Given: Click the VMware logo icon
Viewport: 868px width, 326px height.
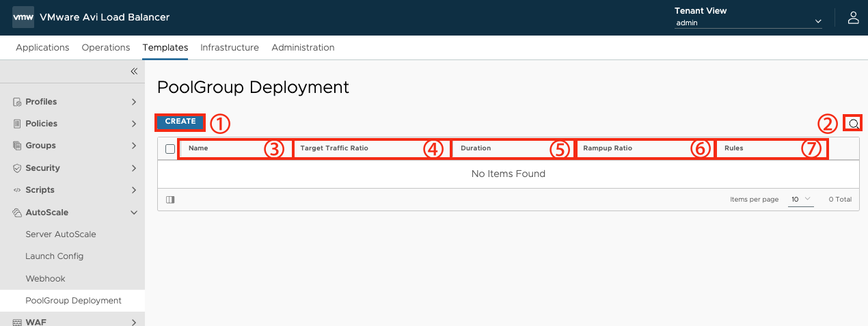Looking at the screenshot, I should point(23,17).
